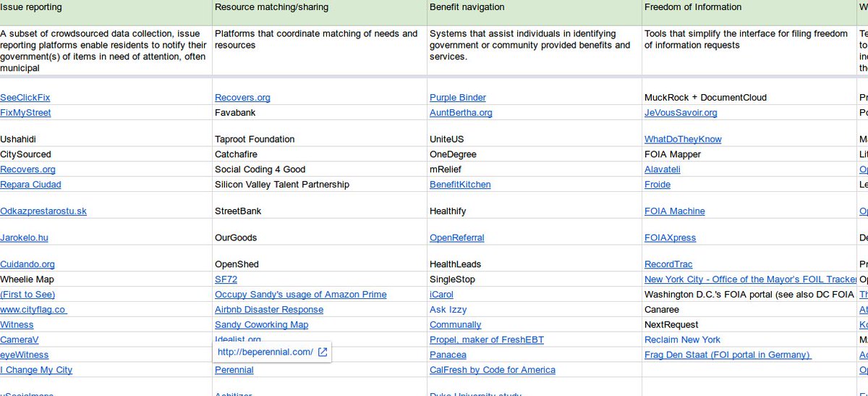
Task: Select the NextRequest cell
Action: coord(749,325)
